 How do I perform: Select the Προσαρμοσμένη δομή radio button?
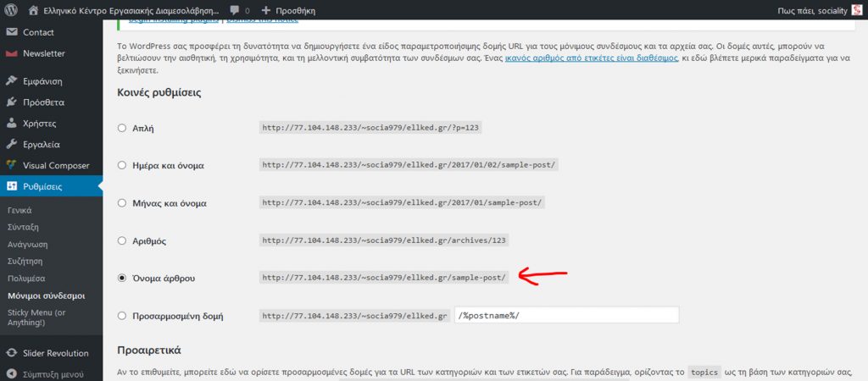click(x=122, y=316)
